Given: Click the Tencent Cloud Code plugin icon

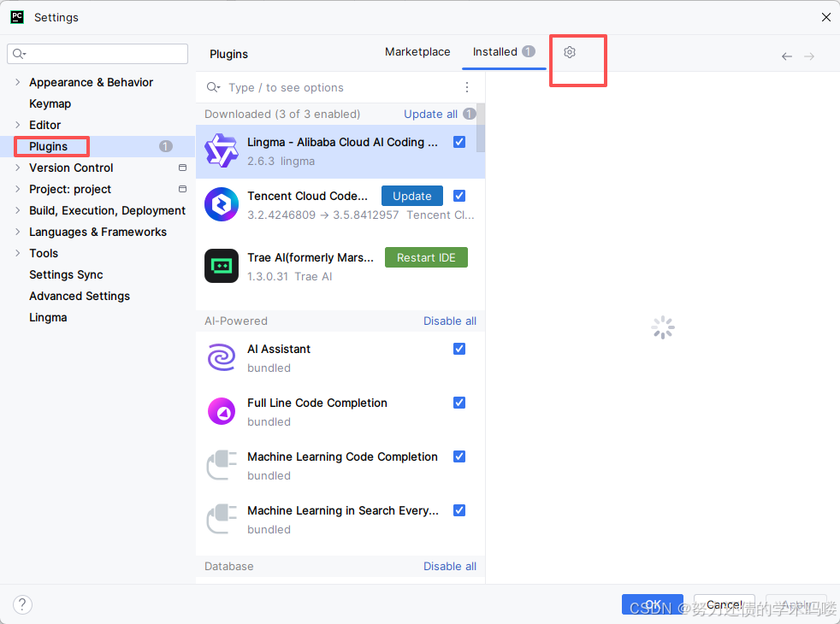Looking at the screenshot, I should point(222,204).
